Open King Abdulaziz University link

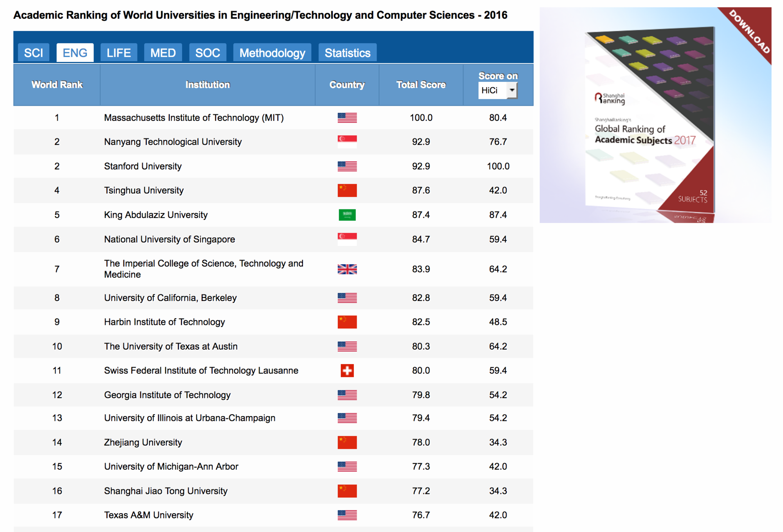coord(156,215)
